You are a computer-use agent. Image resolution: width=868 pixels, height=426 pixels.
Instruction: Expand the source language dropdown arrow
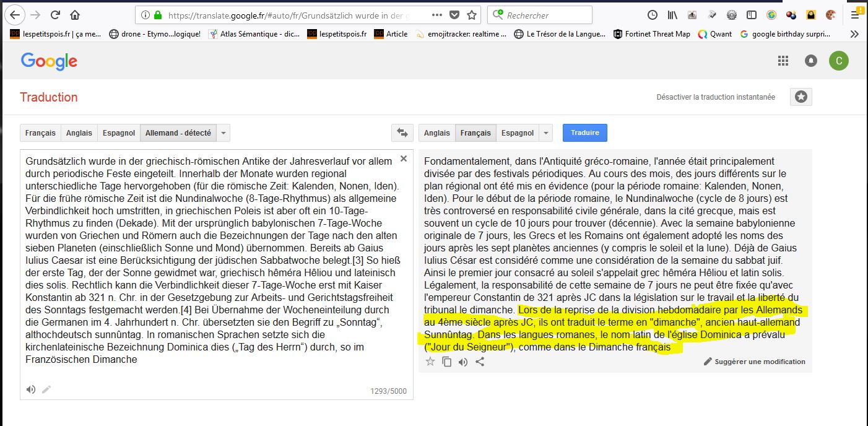point(224,133)
